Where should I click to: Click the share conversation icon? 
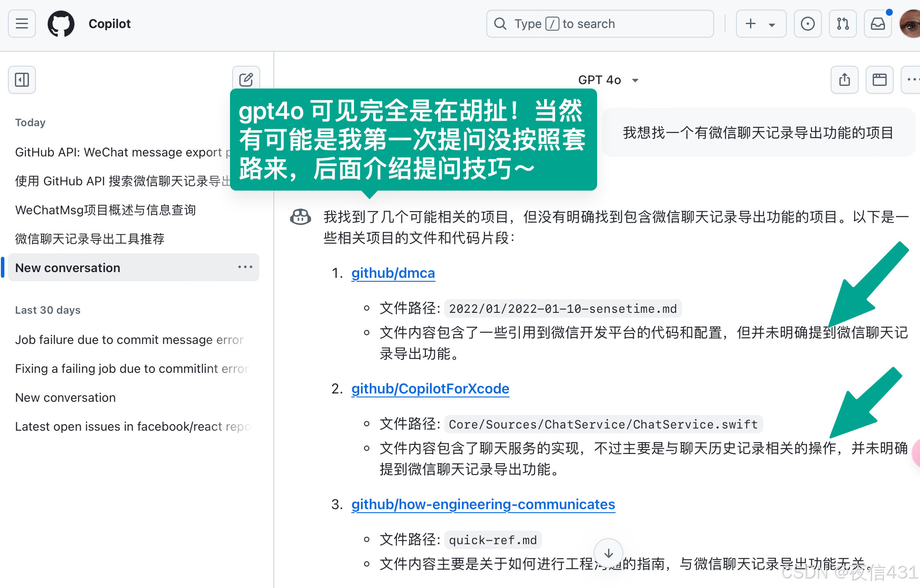point(844,80)
